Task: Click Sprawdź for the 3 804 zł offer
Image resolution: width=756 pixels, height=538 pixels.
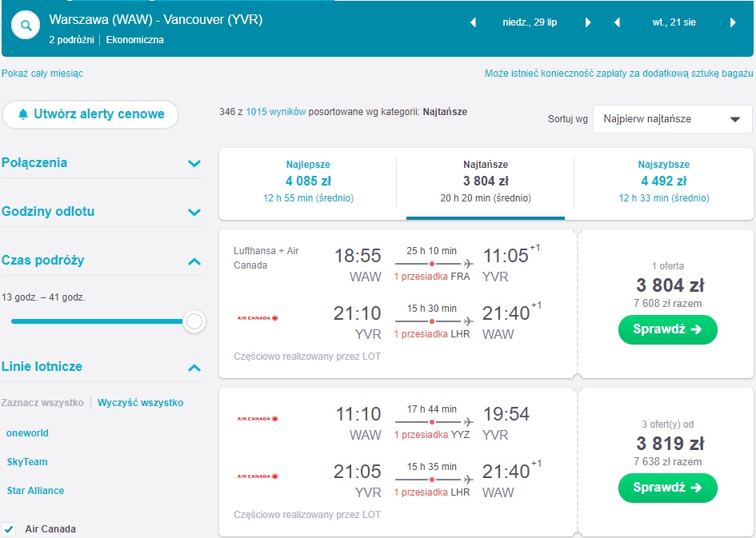Action: (x=668, y=329)
